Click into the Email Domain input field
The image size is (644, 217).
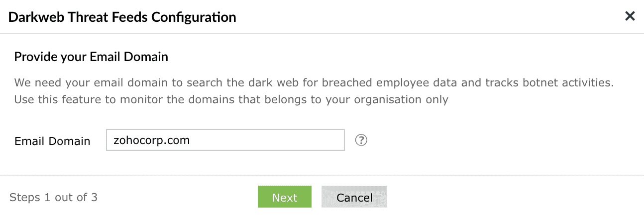(225, 141)
